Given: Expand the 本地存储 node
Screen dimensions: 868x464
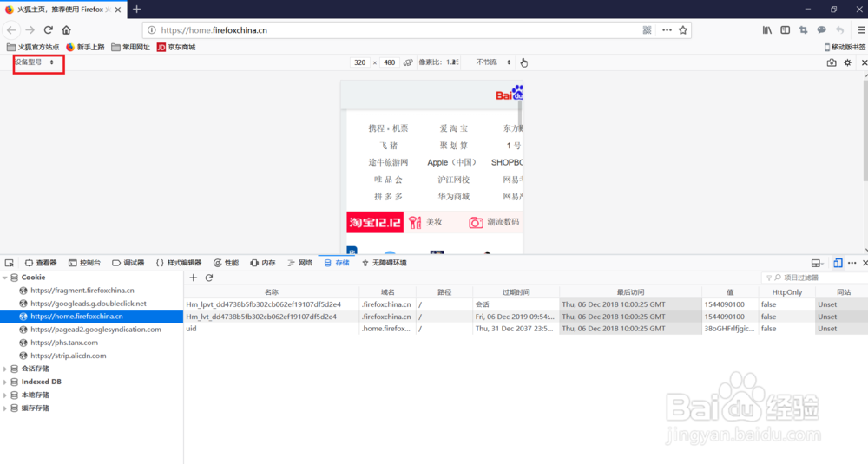Looking at the screenshot, I should 5,395.
